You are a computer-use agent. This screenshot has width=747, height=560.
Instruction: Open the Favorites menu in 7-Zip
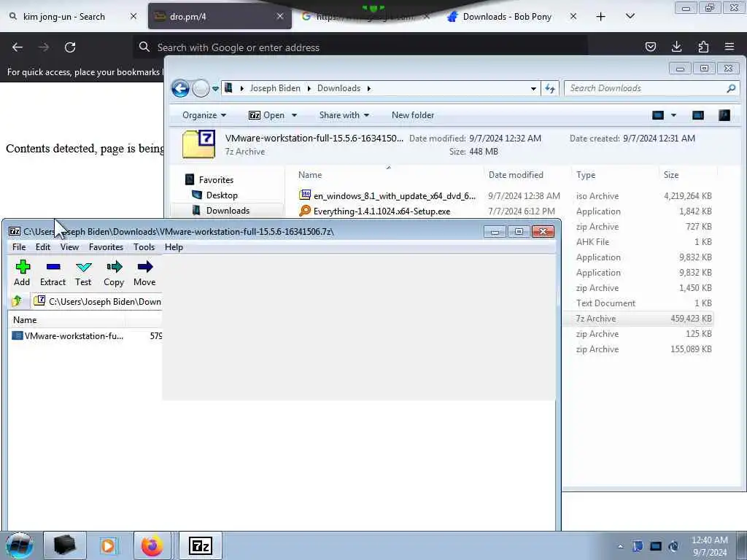107,246
